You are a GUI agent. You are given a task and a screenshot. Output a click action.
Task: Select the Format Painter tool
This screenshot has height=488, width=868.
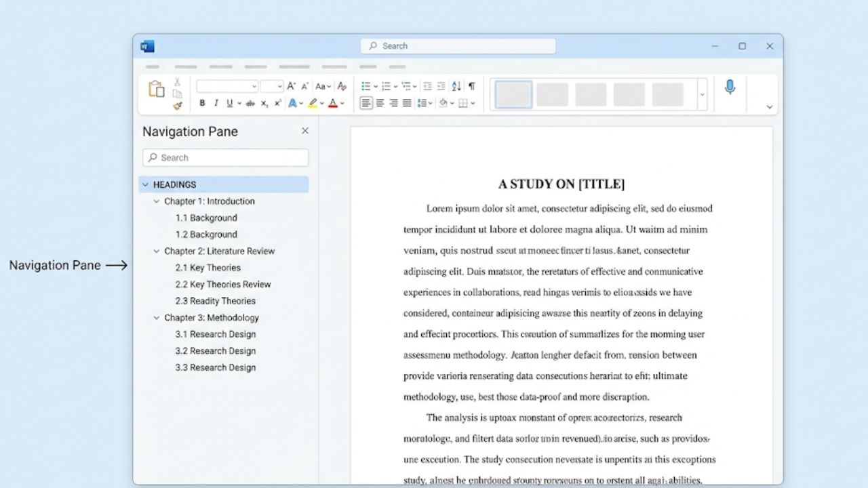(x=176, y=105)
